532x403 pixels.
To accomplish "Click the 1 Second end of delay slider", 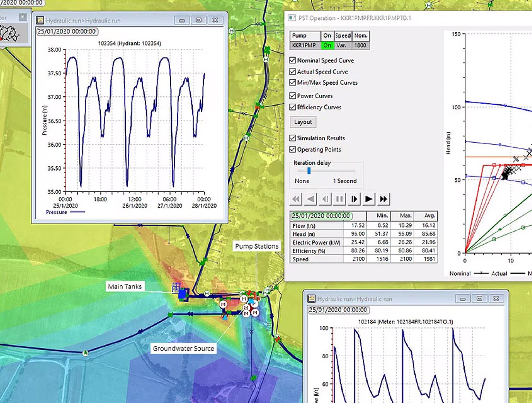I will pyautogui.click(x=345, y=181).
